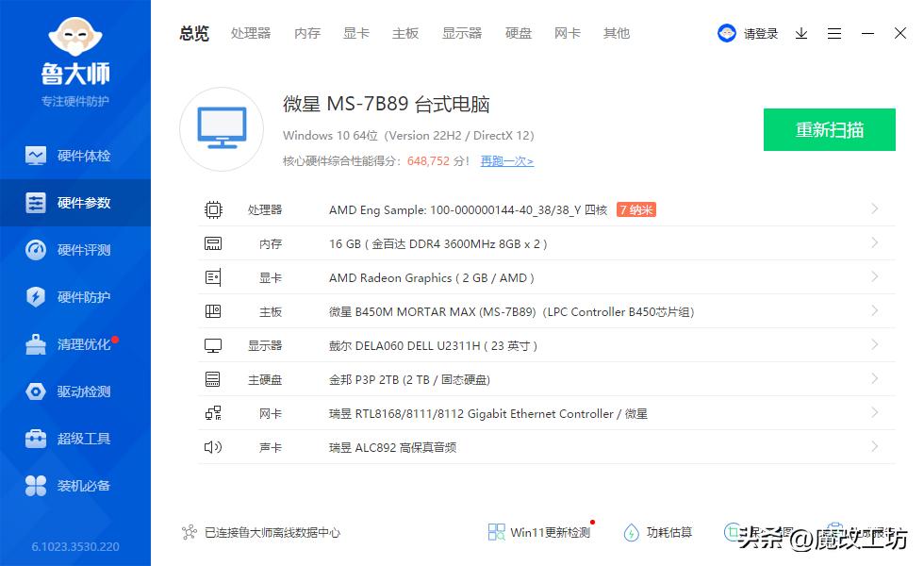Click the download icon near the top right
Image resolution: width=924 pixels, height=566 pixels.
[x=801, y=33]
